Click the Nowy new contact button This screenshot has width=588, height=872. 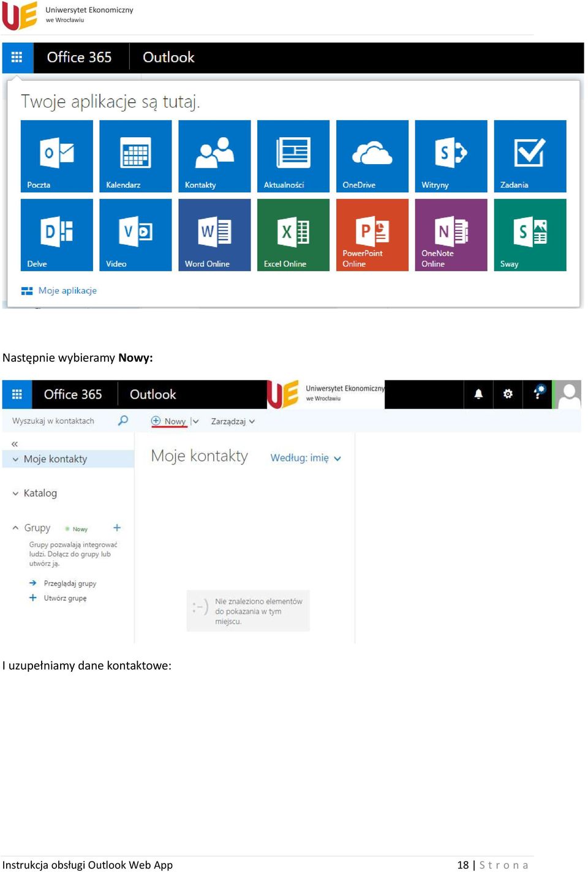(x=168, y=421)
